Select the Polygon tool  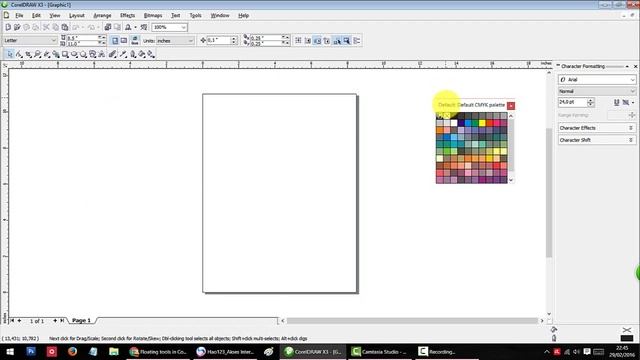point(83,54)
